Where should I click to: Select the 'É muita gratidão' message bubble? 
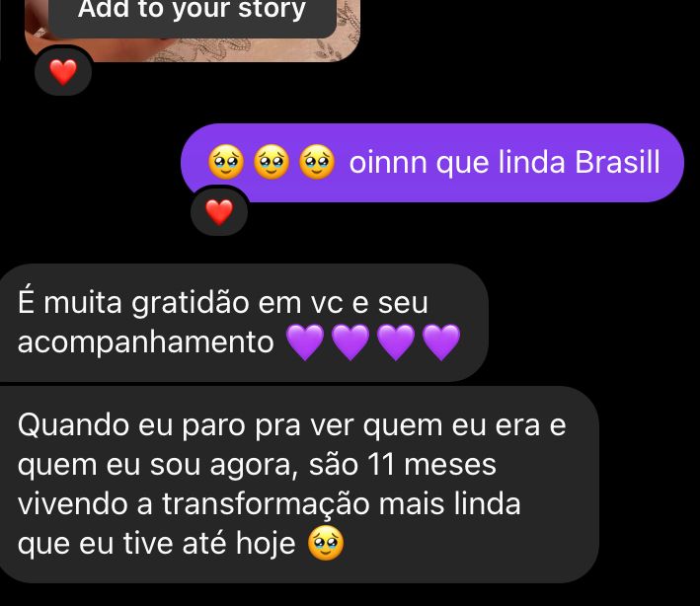click(x=244, y=322)
